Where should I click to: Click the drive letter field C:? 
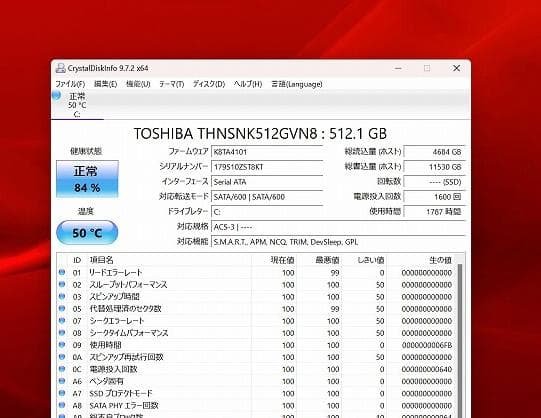coord(267,212)
